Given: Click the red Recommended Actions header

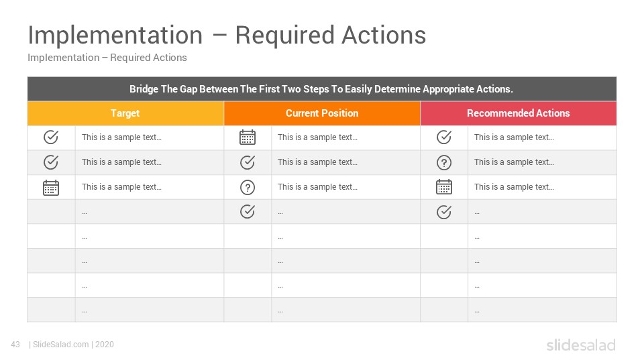Looking at the screenshot, I should (x=519, y=113).
